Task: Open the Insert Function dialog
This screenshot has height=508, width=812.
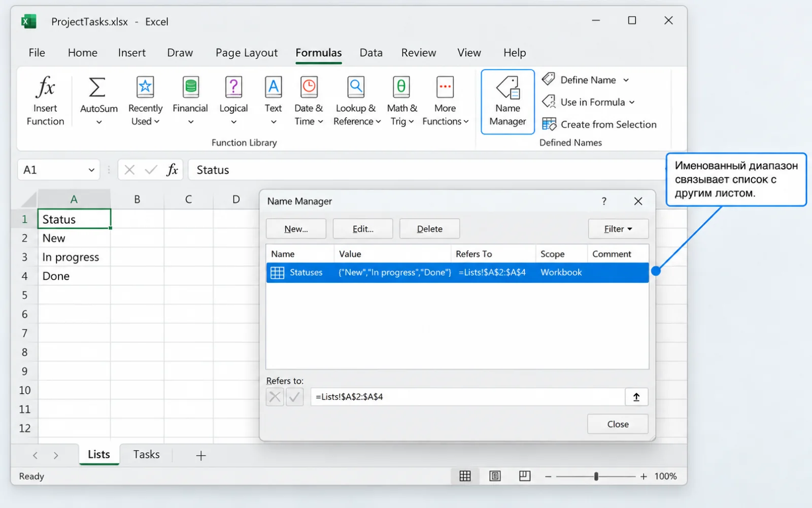Action: tap(45, 100)
